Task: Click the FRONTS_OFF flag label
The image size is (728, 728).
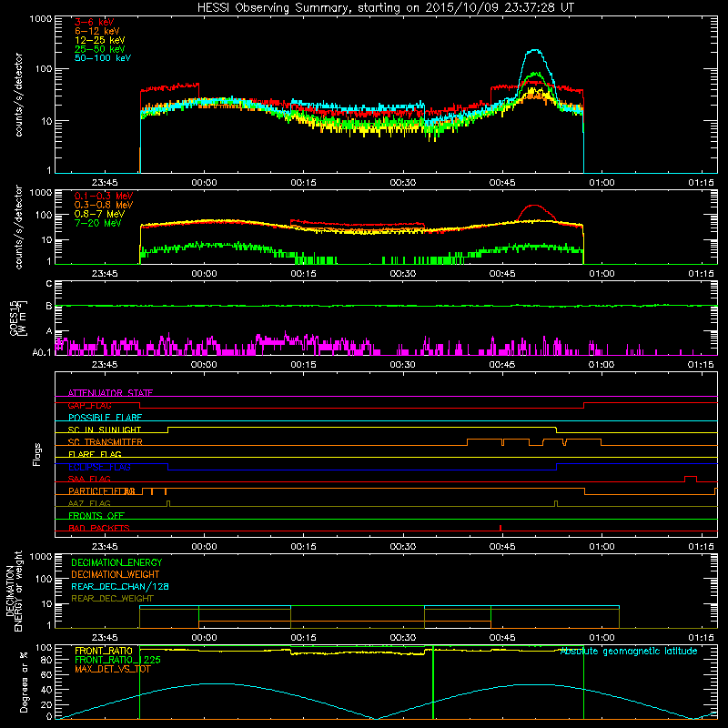Action: (x=96, y=516)
